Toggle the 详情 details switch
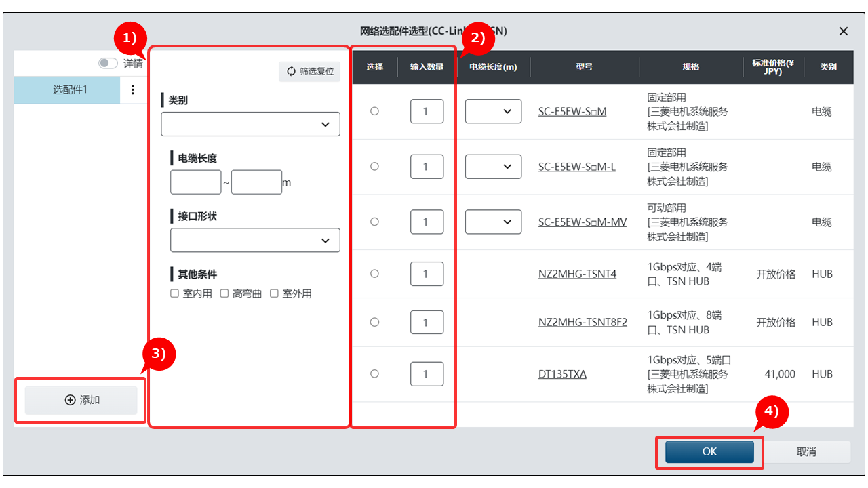Screen dimensions: 868x488 108,63
